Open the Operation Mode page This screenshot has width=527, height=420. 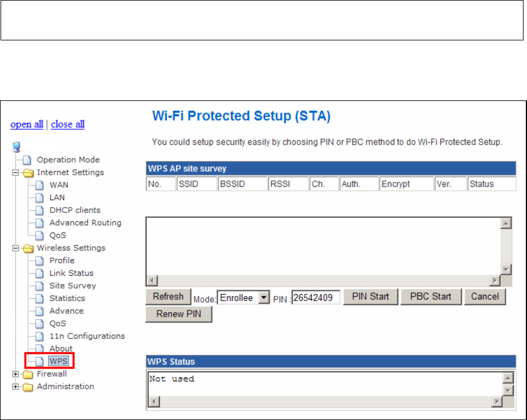68,160
